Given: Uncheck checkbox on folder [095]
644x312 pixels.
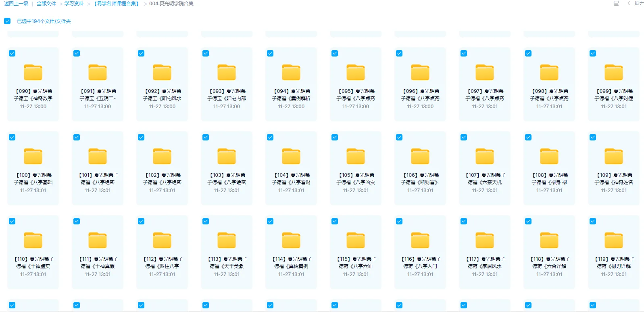Looking at the screenshot, I should pos(335,53).
